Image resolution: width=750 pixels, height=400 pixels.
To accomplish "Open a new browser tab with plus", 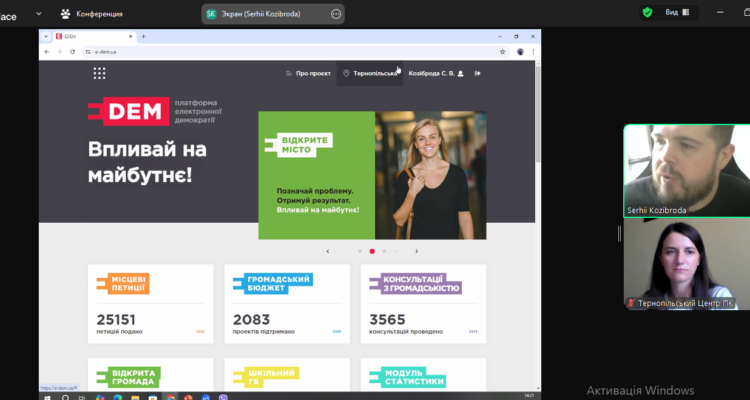I will click(x=143, y=36).
